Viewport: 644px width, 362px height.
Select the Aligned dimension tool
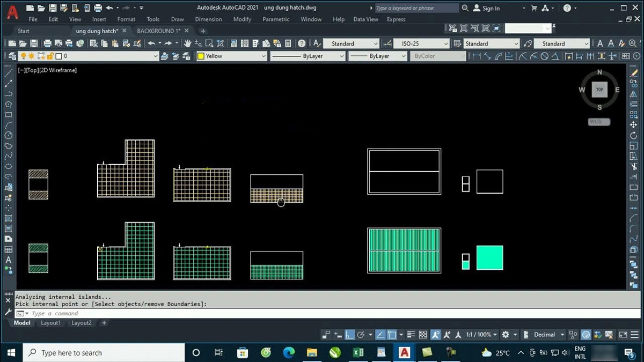pyautogui.click(x=487, y=56)
